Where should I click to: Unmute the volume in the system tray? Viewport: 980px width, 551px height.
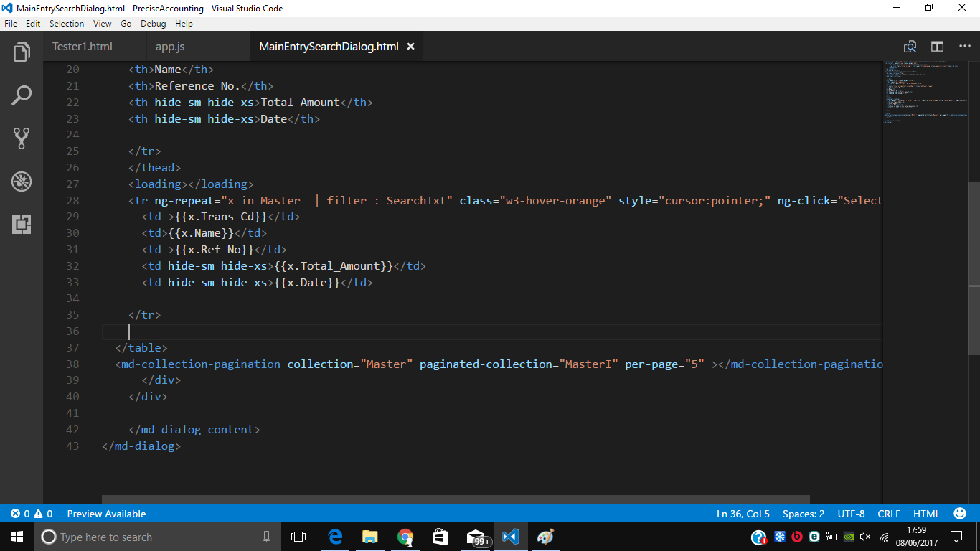coord(864,536)
